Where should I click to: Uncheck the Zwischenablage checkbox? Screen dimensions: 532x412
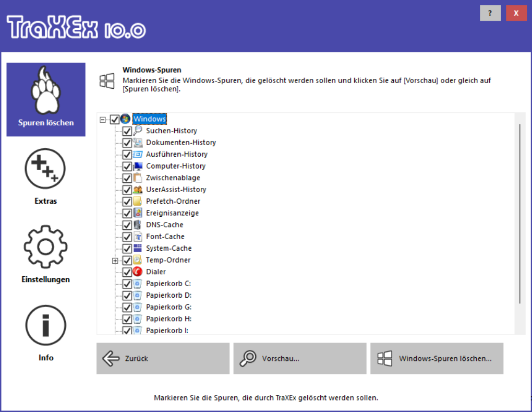[x=127, y=178]
